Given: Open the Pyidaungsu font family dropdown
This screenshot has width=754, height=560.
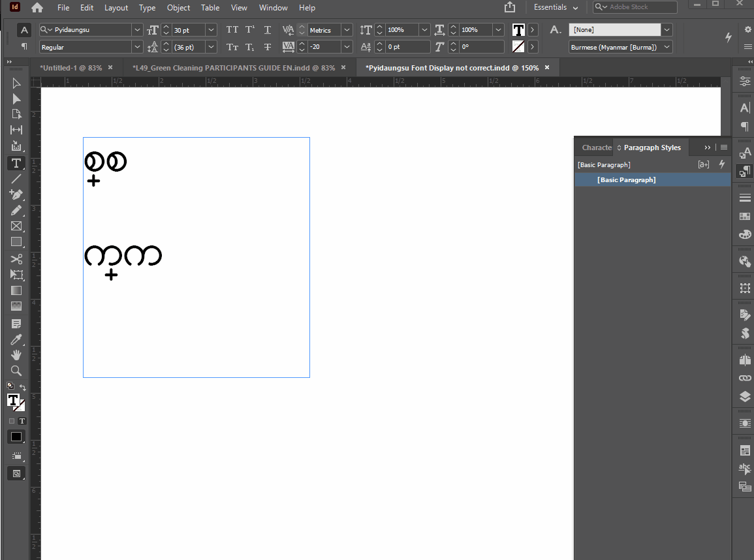Looking at the screenshot, I should (x=137, y=30).
